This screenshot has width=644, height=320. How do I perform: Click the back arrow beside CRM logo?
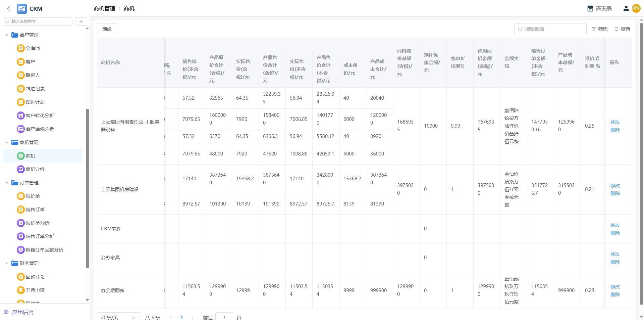pyautogui.click(x=8, y=9)
